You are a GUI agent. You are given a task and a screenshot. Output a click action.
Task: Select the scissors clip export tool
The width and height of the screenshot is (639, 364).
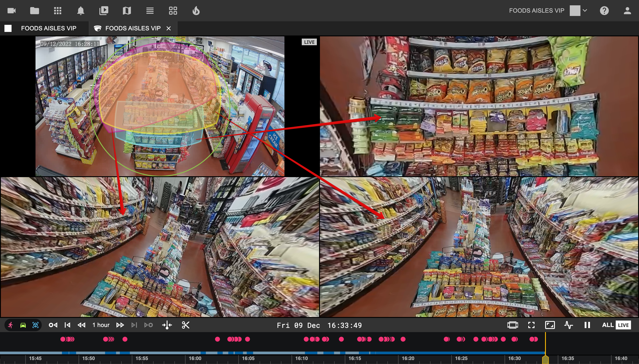point(185,325)
